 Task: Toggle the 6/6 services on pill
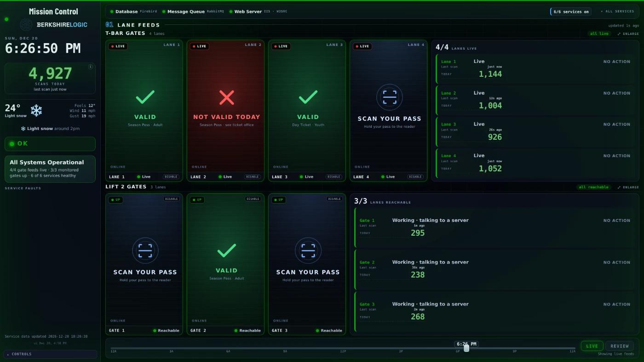tap(571, 11)
